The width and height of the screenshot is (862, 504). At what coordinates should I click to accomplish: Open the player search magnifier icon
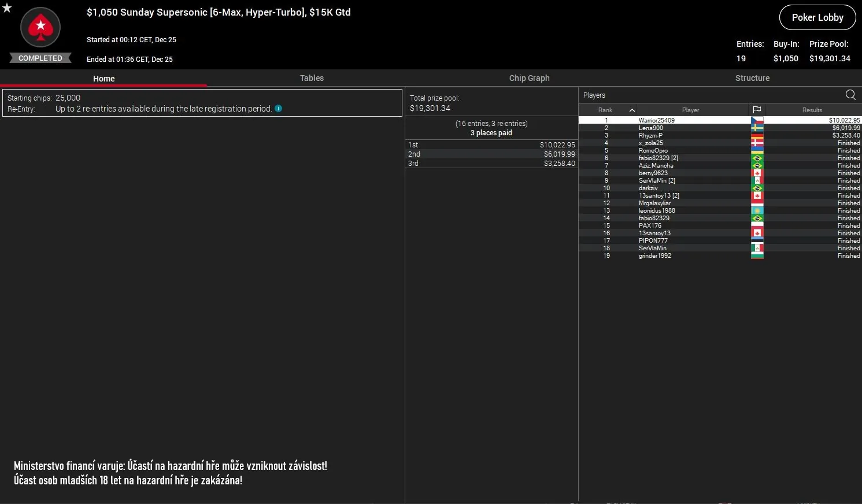coord(850,95)
